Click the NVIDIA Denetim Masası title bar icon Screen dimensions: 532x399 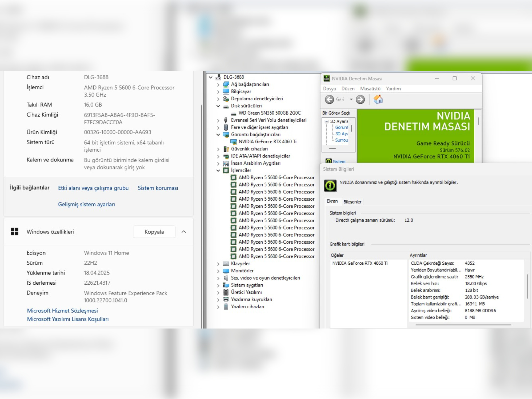326,78
